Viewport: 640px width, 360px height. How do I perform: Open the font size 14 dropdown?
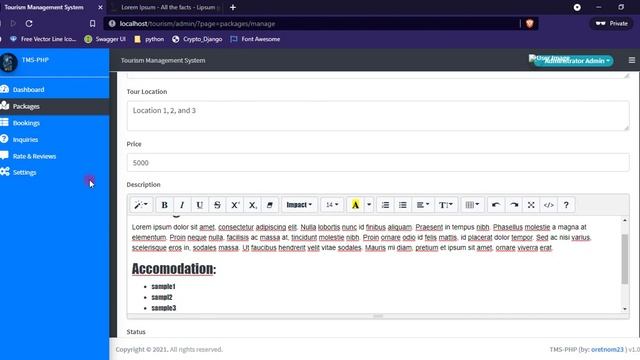click(x=332, y=205)
